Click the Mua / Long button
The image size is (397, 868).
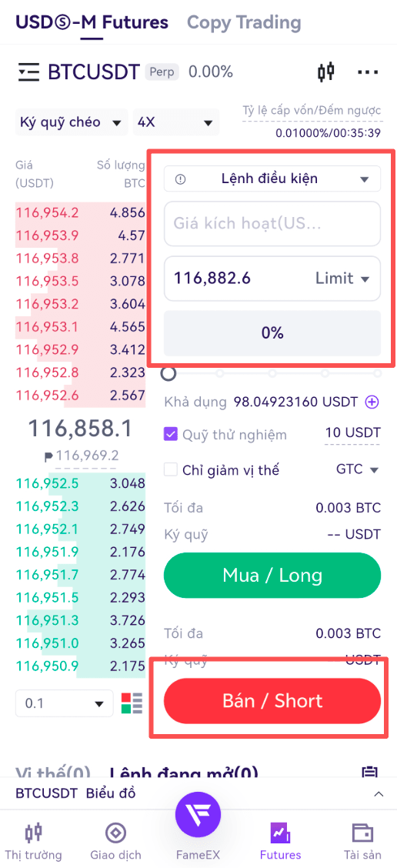tap(272, 575)
